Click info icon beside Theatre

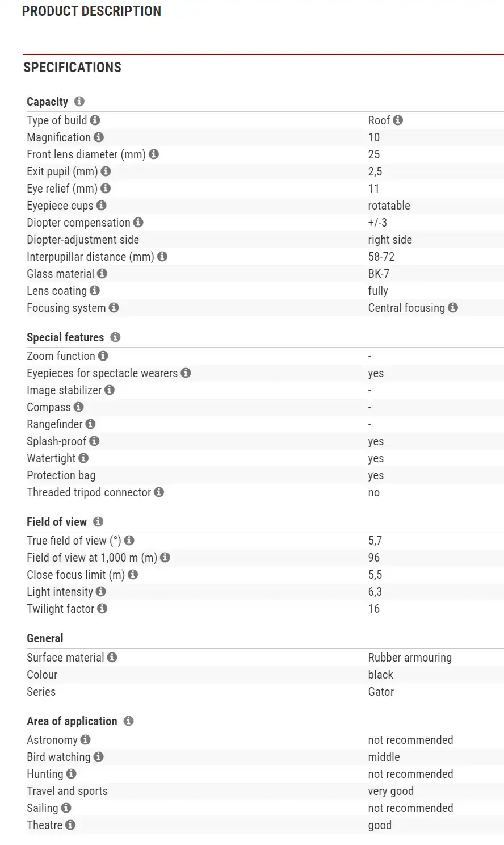70,825
